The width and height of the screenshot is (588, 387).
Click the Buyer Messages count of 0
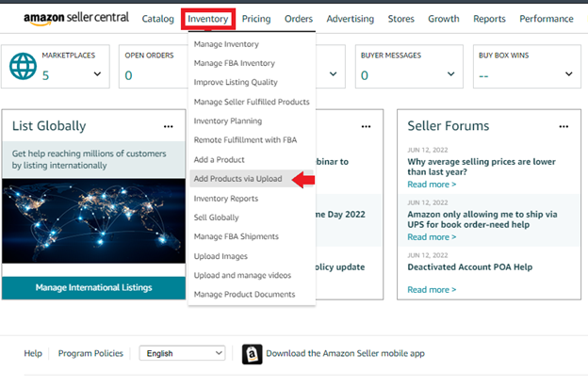point(365,75)
